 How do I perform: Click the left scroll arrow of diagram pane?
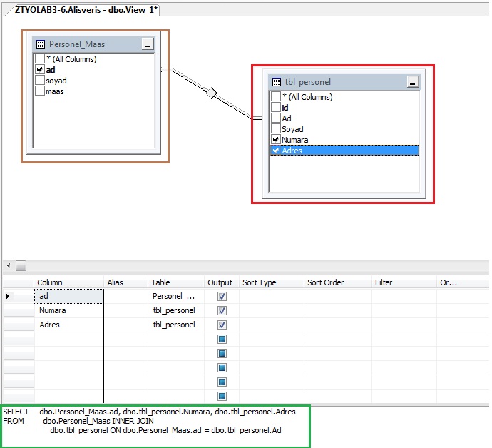(7, 265)
